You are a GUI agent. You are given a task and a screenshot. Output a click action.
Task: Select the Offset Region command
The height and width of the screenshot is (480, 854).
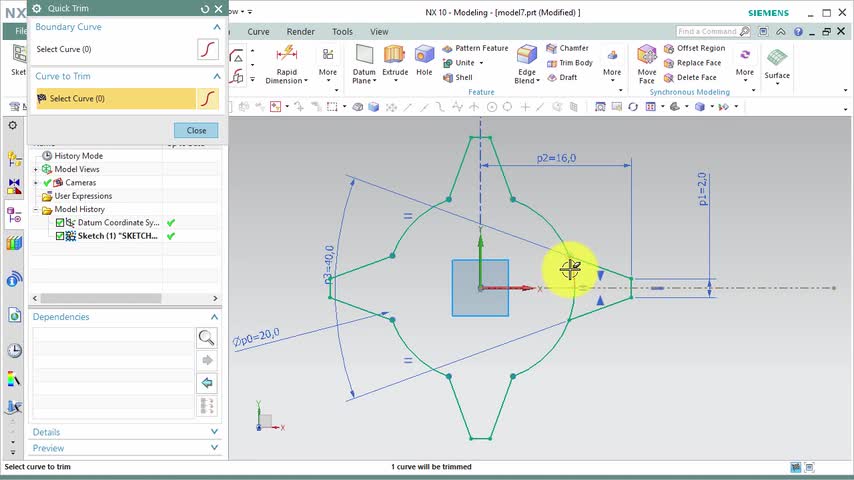coord(694,48)
